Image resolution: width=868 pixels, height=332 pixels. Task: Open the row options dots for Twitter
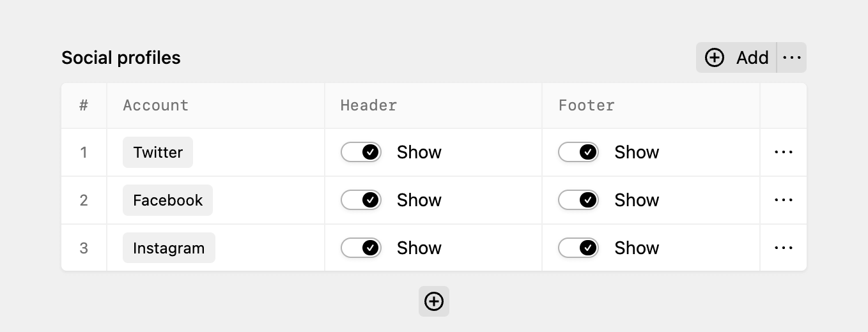coord(784,152)
